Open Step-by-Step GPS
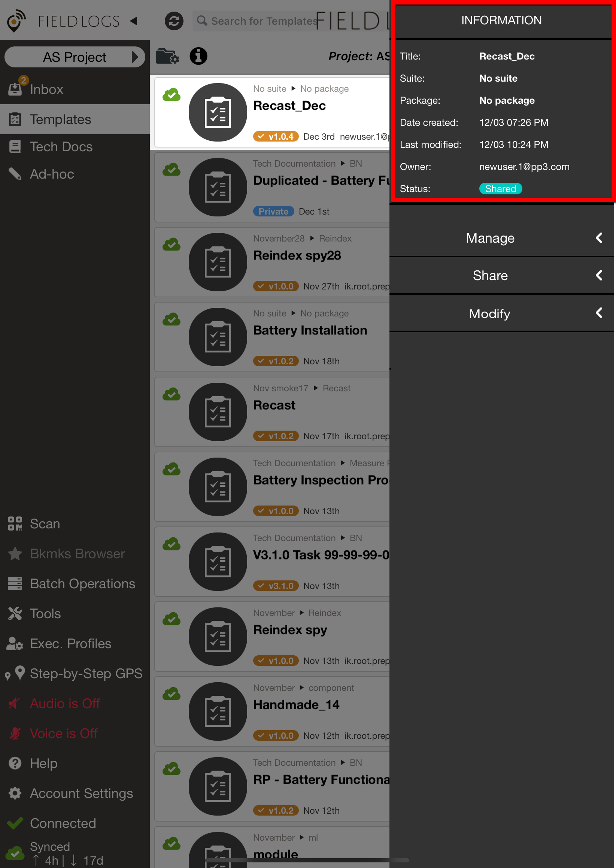The width and height of the screenshot is (616, 868). 86,674
